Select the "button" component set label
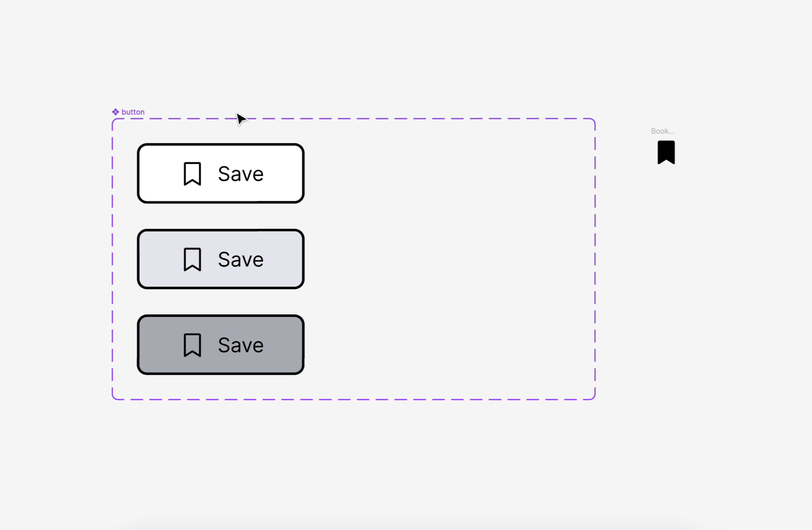812x530 pixels. coord(133,112)
